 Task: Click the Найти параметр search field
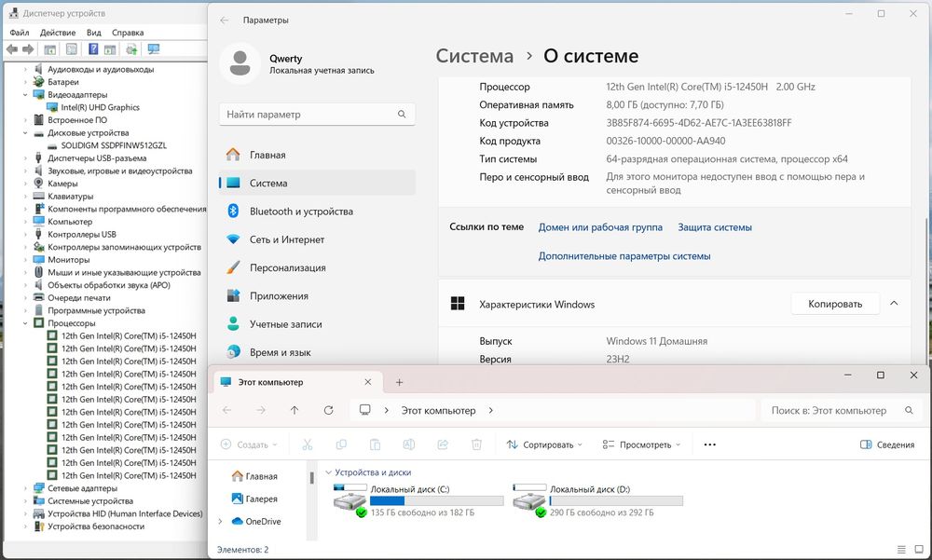(x=317, y=114)
